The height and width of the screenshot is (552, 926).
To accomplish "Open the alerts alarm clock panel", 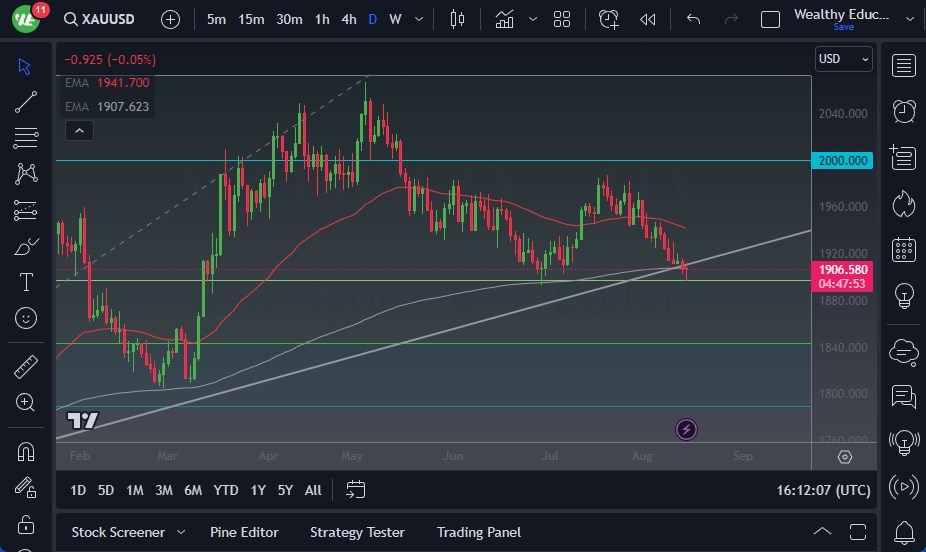I will point(904,111).
